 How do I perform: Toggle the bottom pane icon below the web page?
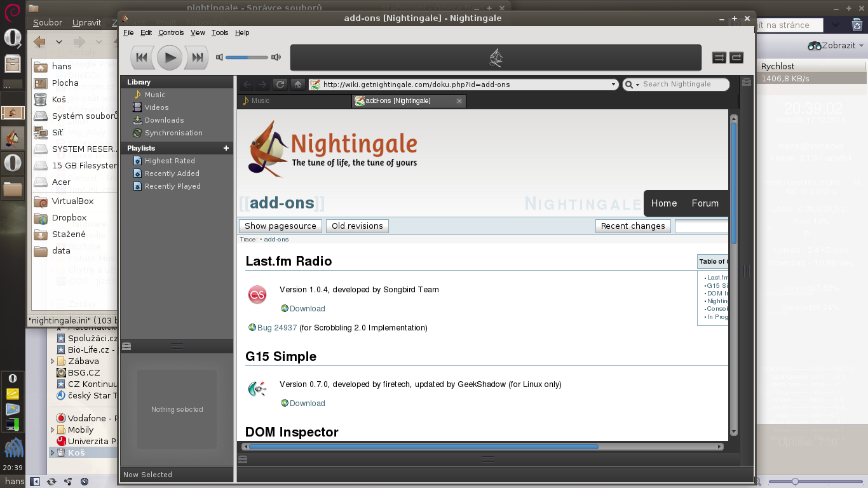[243, 459]
